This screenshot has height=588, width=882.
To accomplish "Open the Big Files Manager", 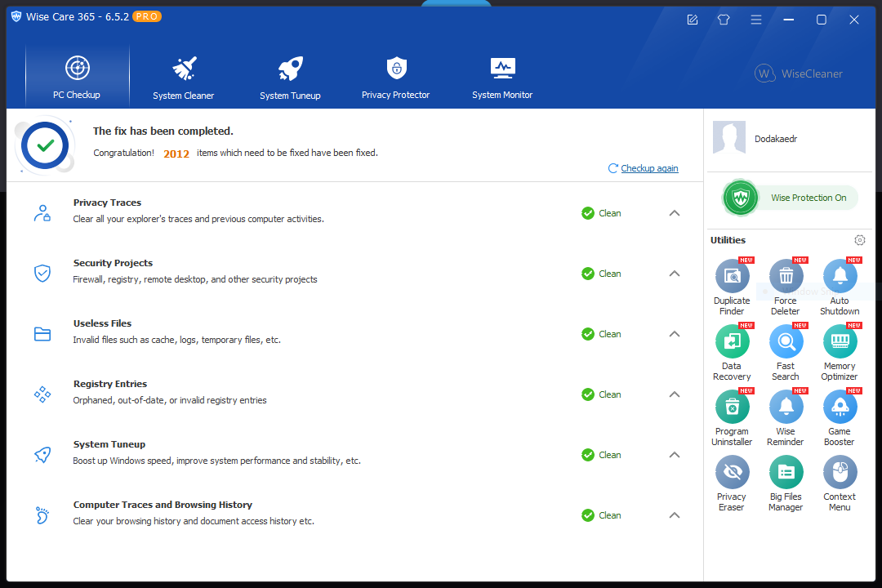I will coord(786,483).
